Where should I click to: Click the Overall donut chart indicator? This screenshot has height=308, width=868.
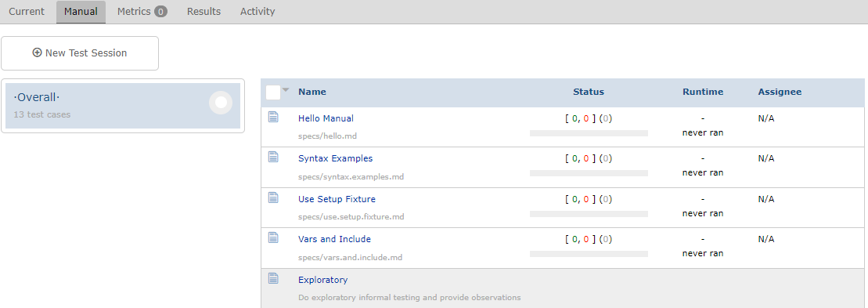(221, 103)
